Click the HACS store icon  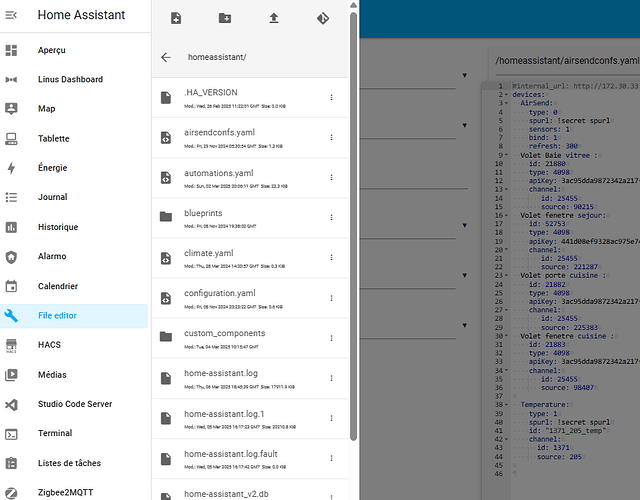click(x=11, y=345)
